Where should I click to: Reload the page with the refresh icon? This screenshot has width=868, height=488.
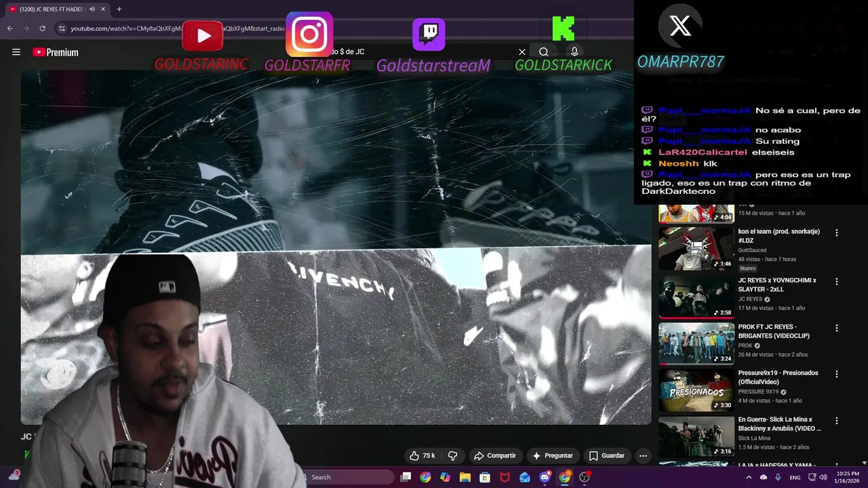click(42, 28)
